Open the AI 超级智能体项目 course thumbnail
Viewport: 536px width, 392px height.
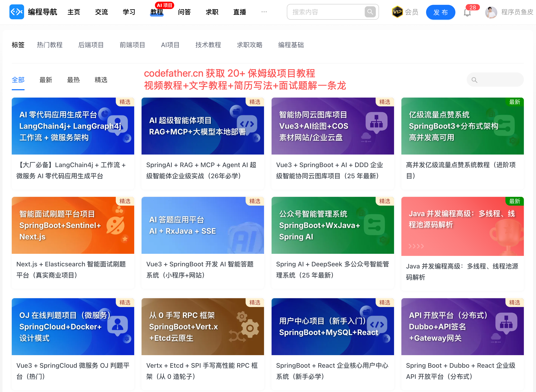coord(202,126)
